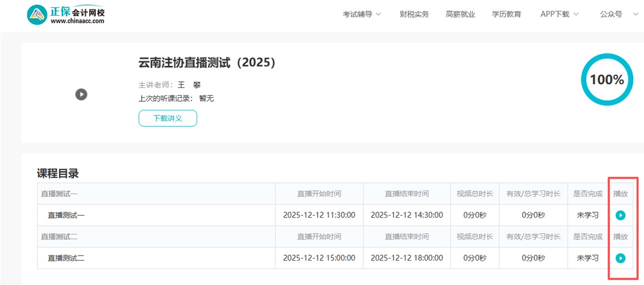Click the 正保会计网校 logo
The image size is (644, 285).
click(x=66, y=15)
